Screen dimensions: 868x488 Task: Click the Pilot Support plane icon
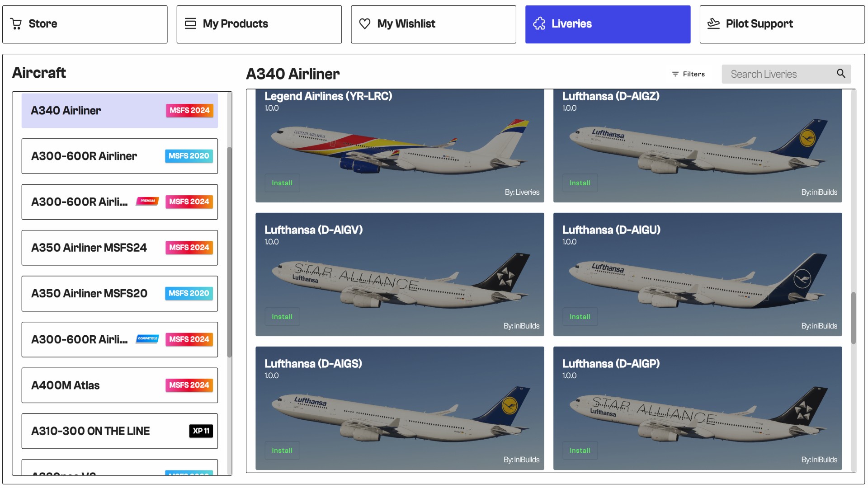[x=713, y=24]
